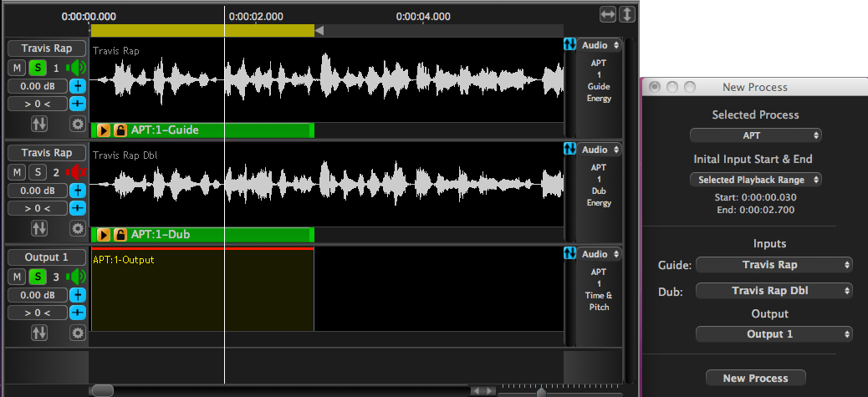
Task: Click Travis Rap Dbl waveform clip
Action: 327,184
